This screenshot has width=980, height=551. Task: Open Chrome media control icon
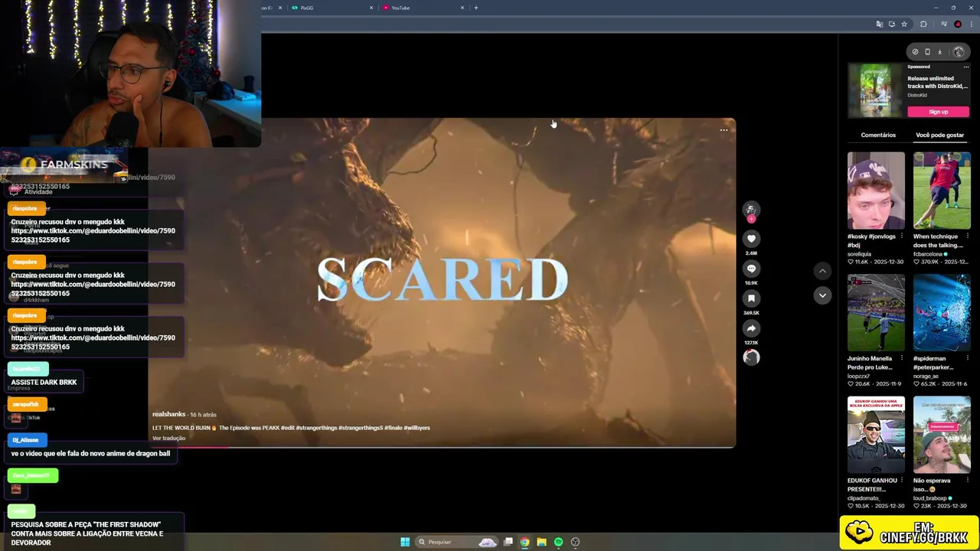[944, 24]
